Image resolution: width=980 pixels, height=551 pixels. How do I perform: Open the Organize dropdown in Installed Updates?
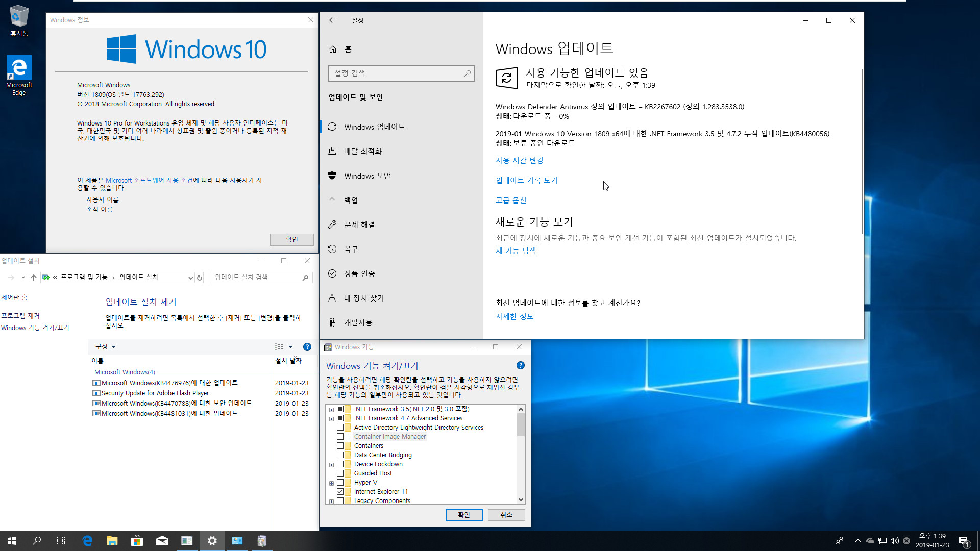coord(105,347)
